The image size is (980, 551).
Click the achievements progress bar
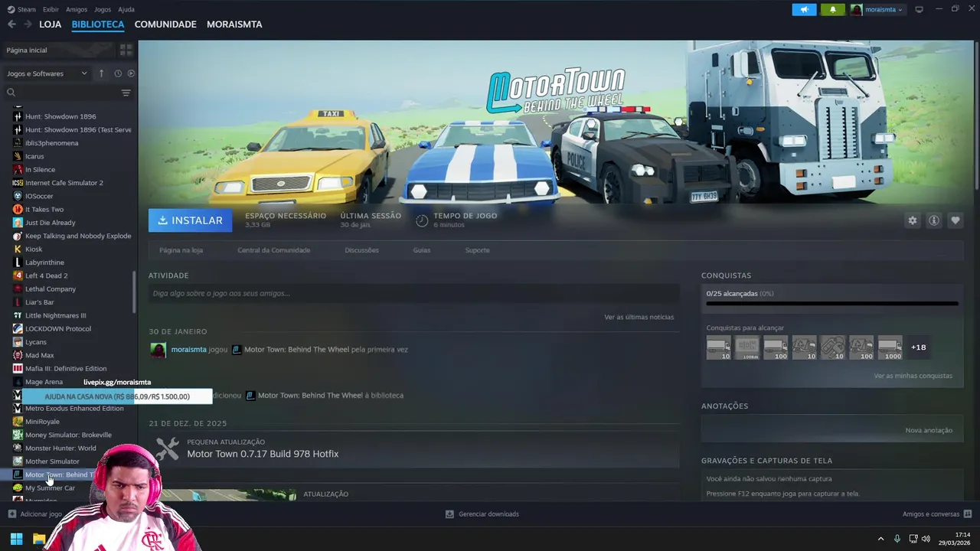point(831,304)
